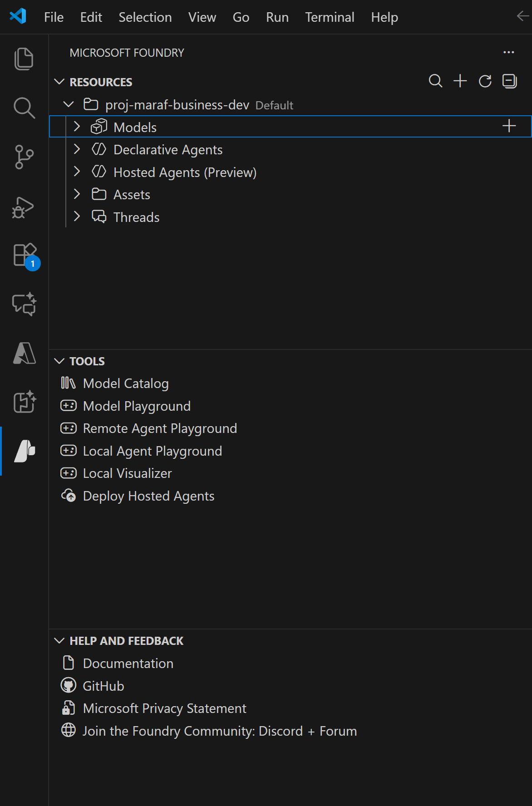Open Model Catalog tool
The height and width of the screenshot is (806, 532).
(x=126, y=383)
